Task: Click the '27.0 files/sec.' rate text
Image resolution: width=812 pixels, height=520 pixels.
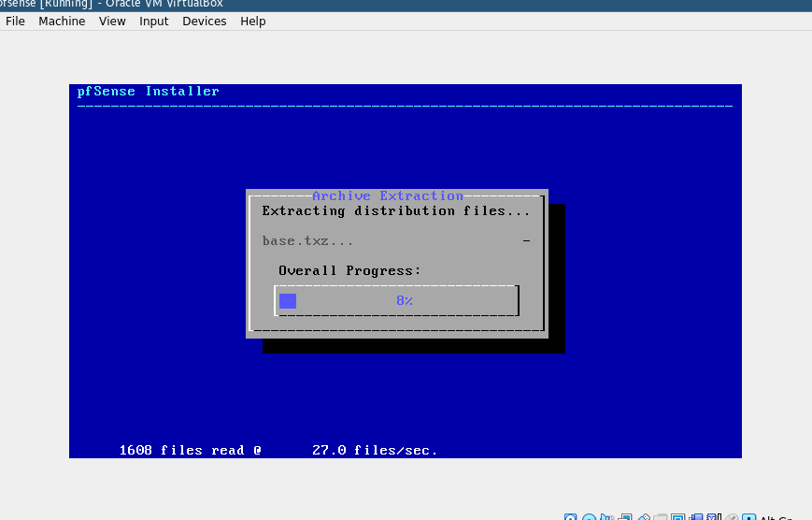Action: 375,450
